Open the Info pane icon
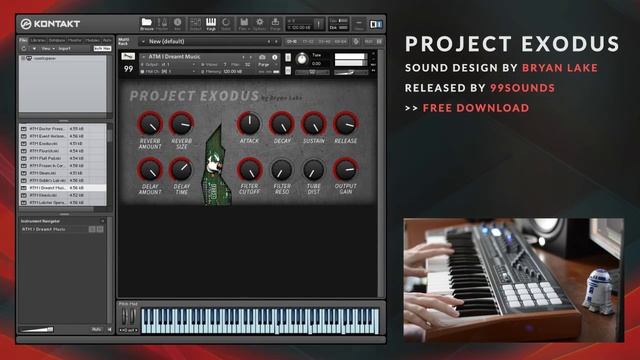 178,24
